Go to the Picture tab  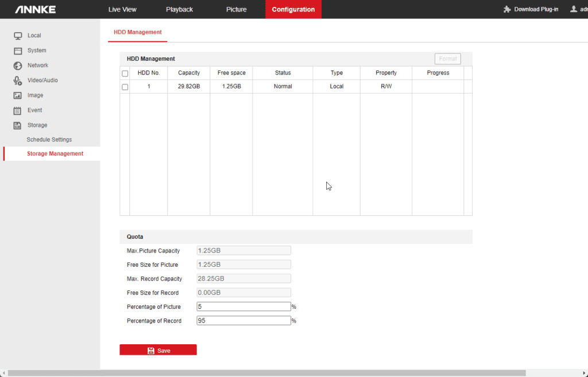coord(236,9)
